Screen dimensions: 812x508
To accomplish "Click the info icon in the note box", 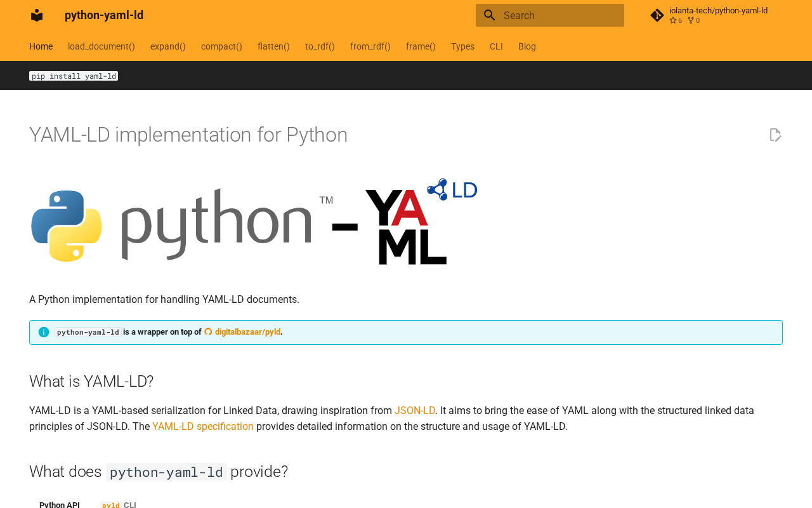I will [x=44, y=332].
